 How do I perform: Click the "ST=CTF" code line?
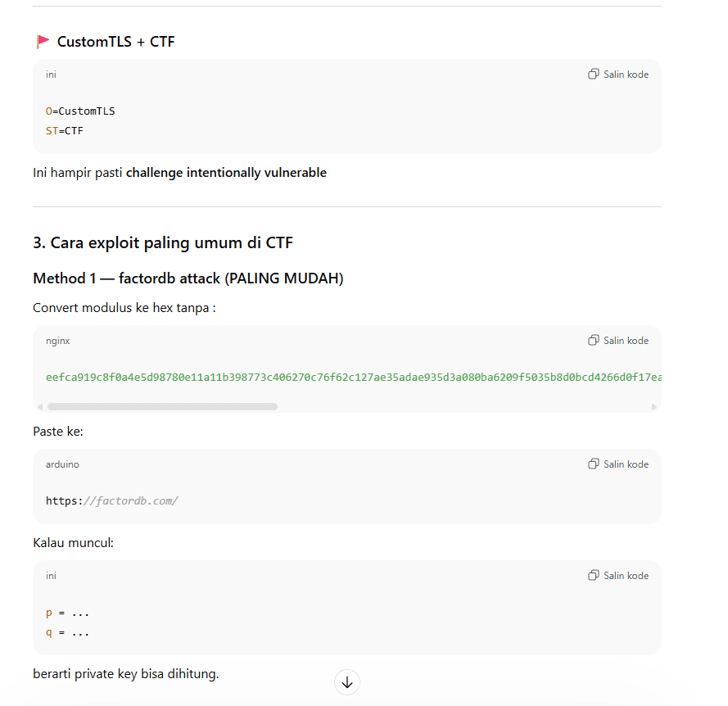[x=65, y=130]
